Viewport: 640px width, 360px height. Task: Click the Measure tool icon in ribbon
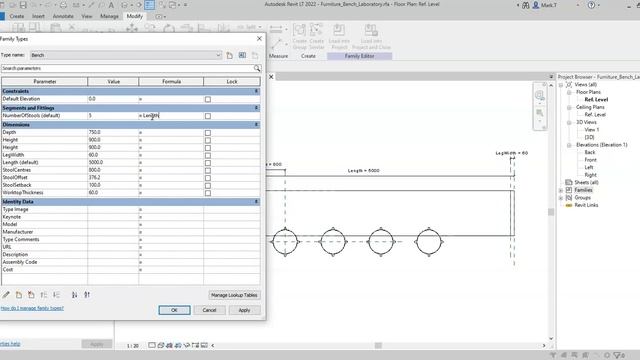tap(276, 29)
